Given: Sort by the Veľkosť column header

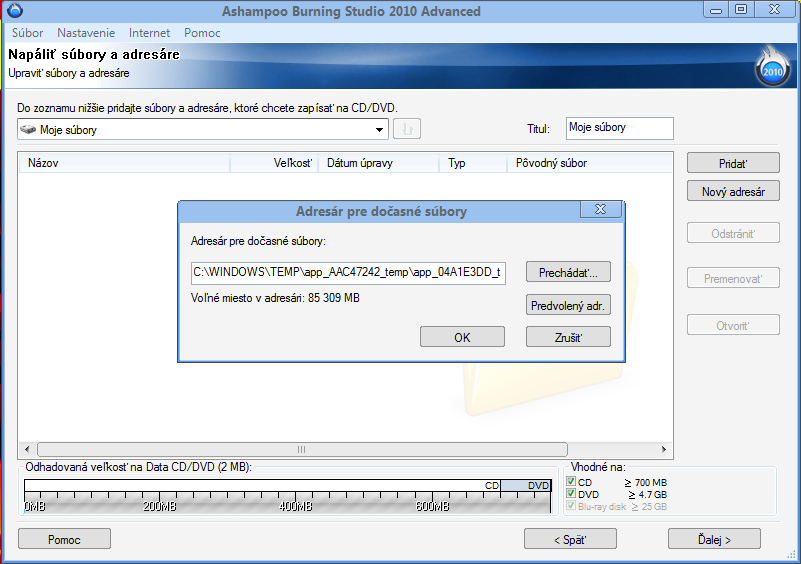Looking at the screenshot, I should [x=274, y=163].
